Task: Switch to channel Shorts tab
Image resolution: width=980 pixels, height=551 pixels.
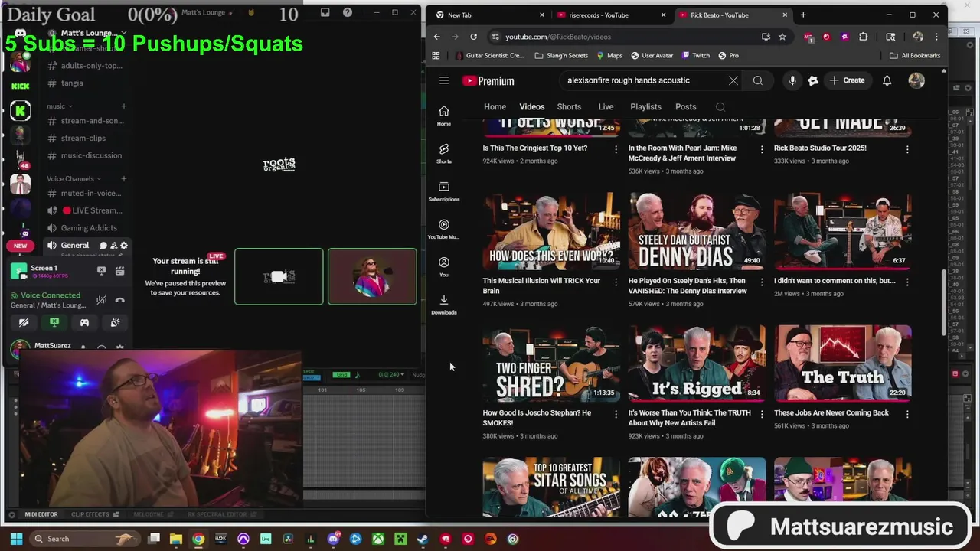Action: click(x=569, y=107)
